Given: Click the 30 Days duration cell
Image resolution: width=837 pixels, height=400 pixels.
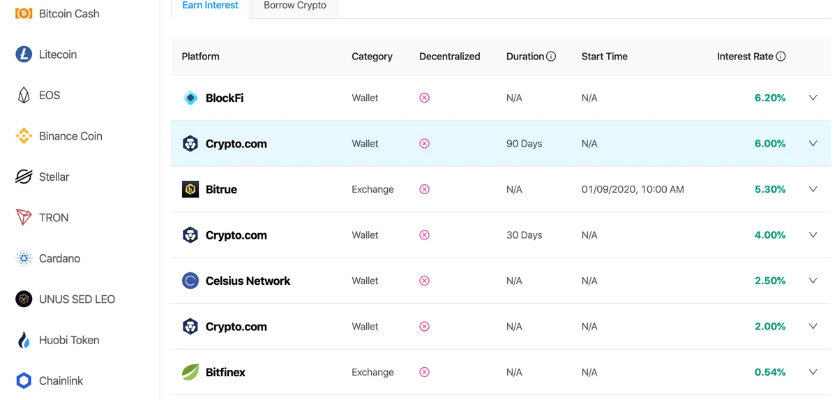Looking at the screenshot, I should (524, 235).
